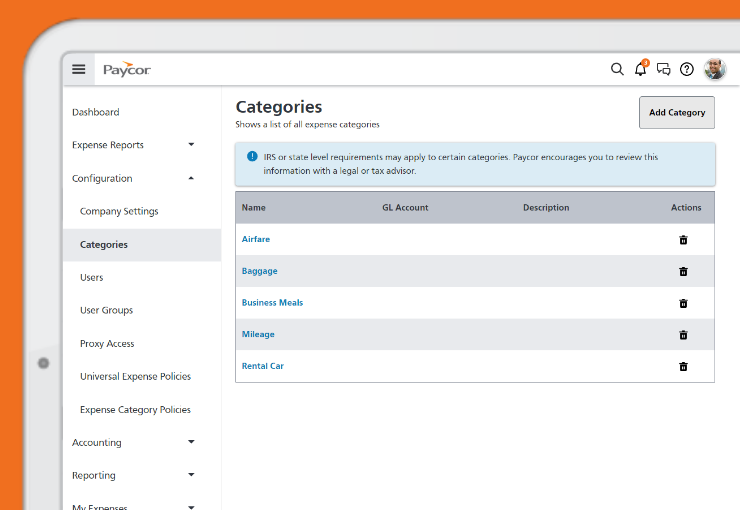The image size is (740, 510).
Task: Expand the My Expenses section arrow
Action: click(191, 507)
